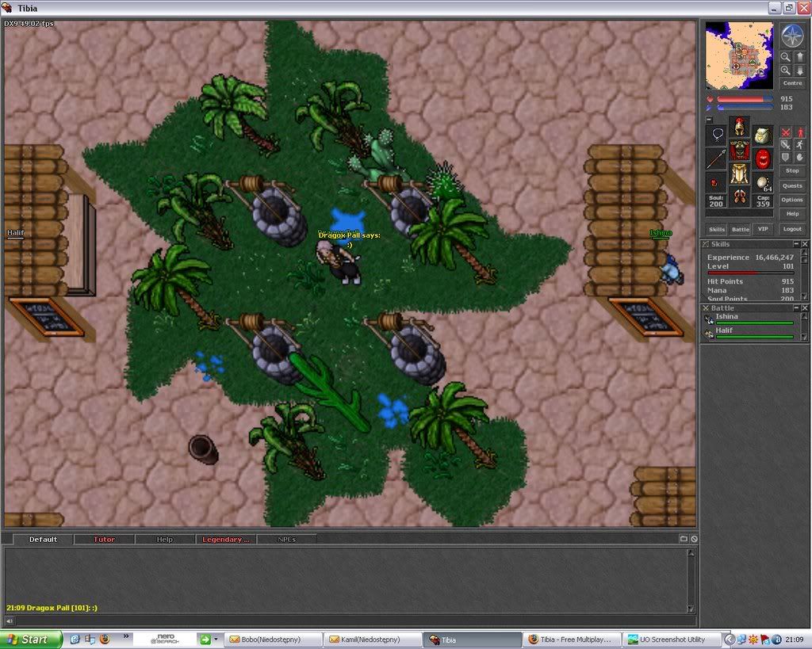Minimize the Battle panel
Screen dimensions: 812x649
(796, 308)
